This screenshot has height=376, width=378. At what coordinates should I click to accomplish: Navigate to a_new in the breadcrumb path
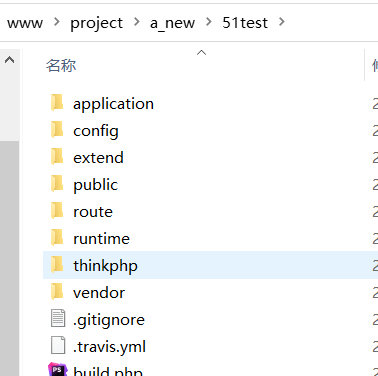point(172,23)
